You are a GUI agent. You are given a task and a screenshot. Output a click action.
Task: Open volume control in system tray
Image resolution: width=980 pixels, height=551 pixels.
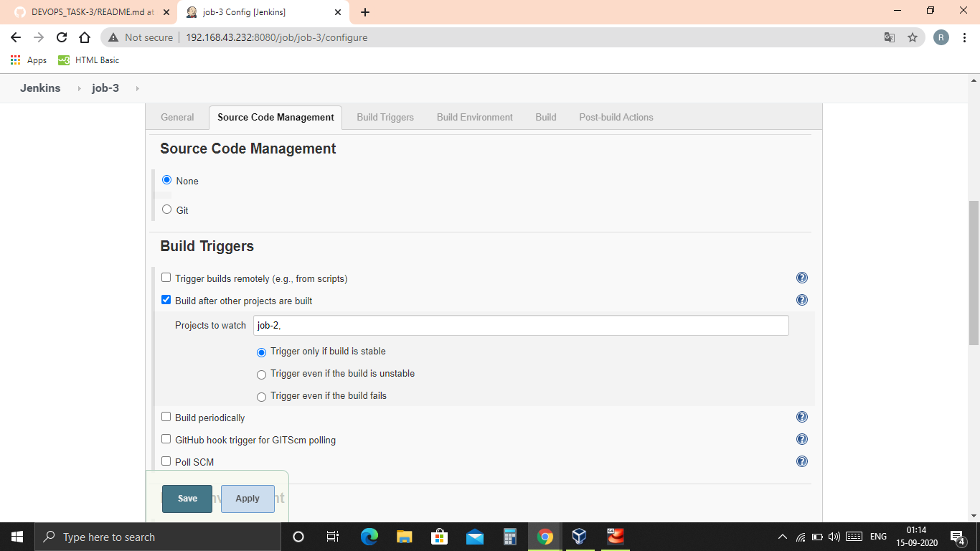pyautogui.click(x=834, y=537)
